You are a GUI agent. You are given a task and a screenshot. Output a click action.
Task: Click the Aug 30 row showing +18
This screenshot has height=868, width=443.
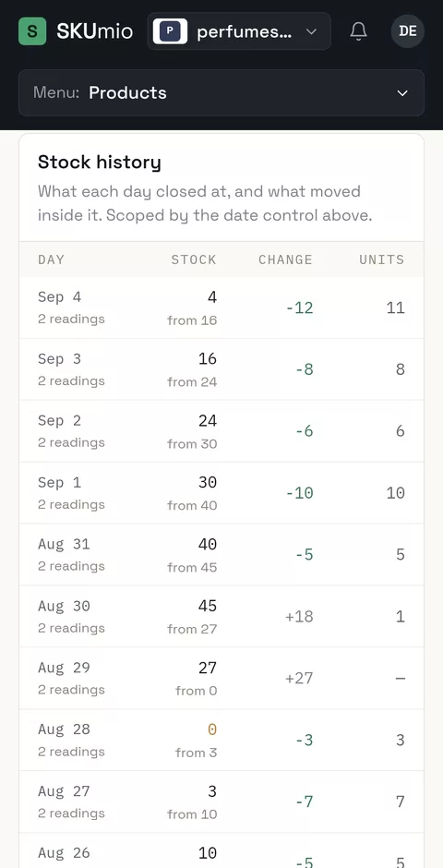(x=221, y=616)
